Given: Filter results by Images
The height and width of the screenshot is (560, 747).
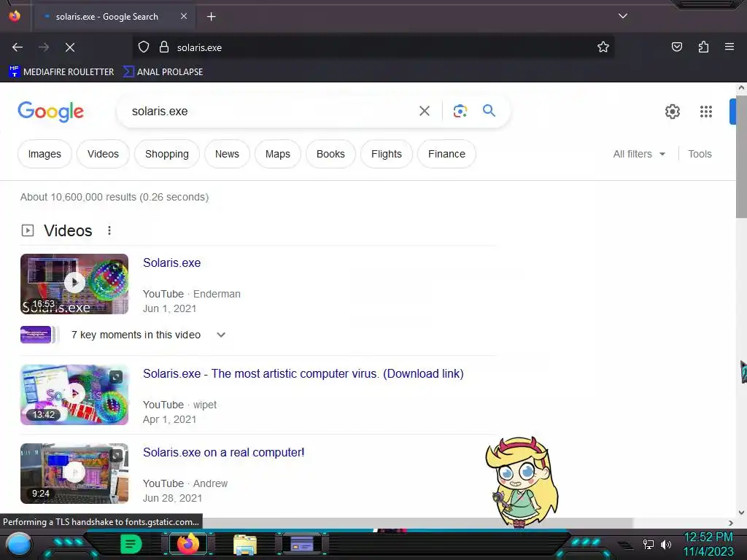Looking at the screenshot, I should click(x=44, y=154).
